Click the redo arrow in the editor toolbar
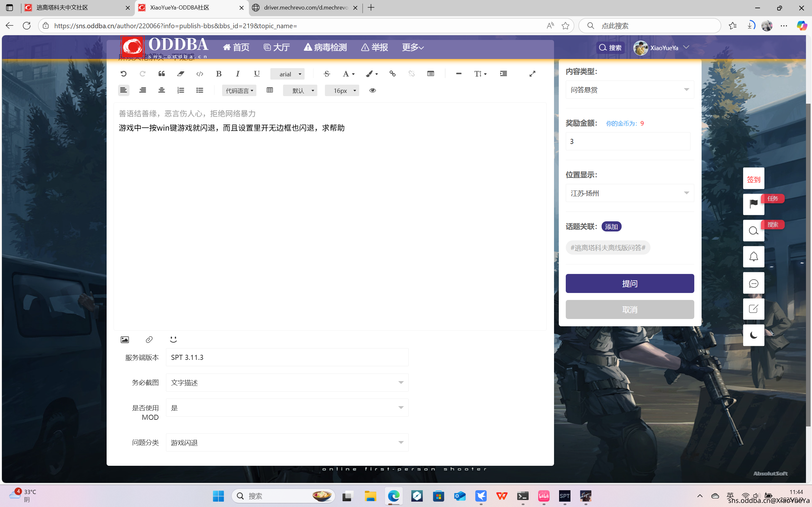812x507 pixels. (142, 74)
